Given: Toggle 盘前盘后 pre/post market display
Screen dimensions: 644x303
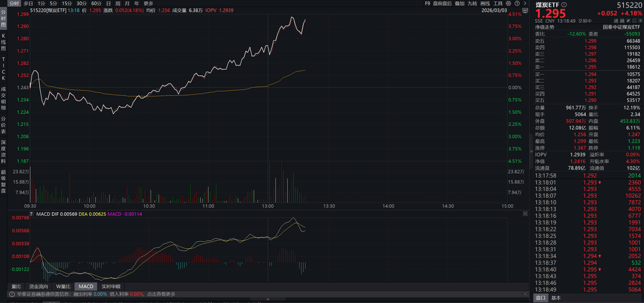Looking at the screenshot, I should point(442,3).
